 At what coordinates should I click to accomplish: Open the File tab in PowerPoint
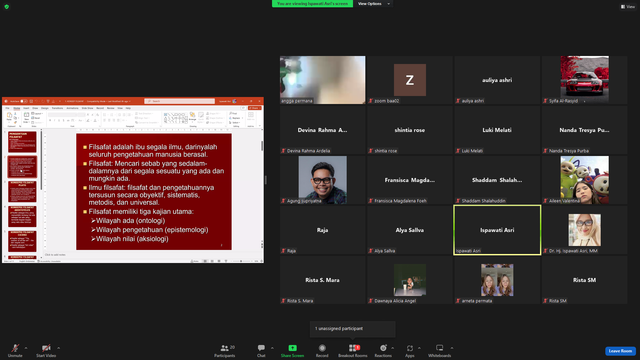tap(7, 108)
